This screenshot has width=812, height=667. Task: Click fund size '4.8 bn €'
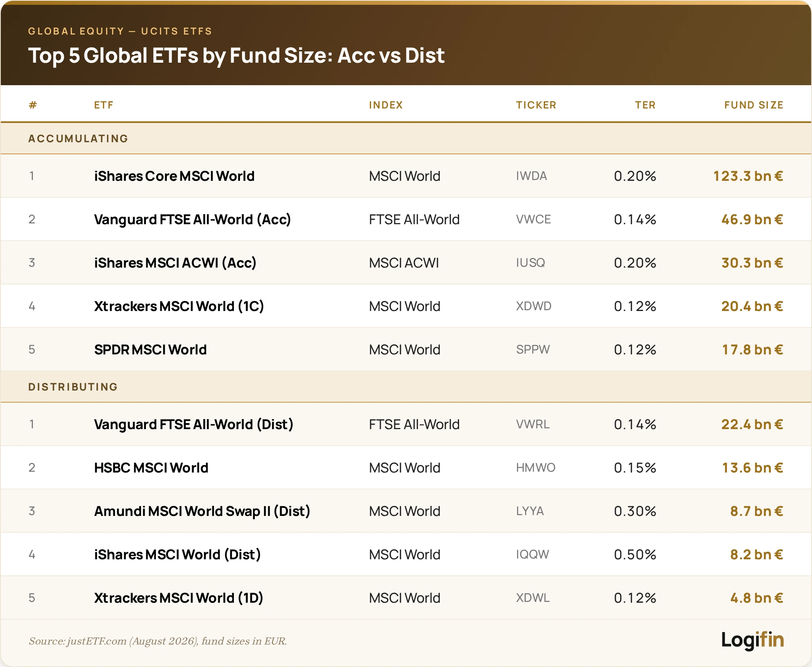point(757,598)
